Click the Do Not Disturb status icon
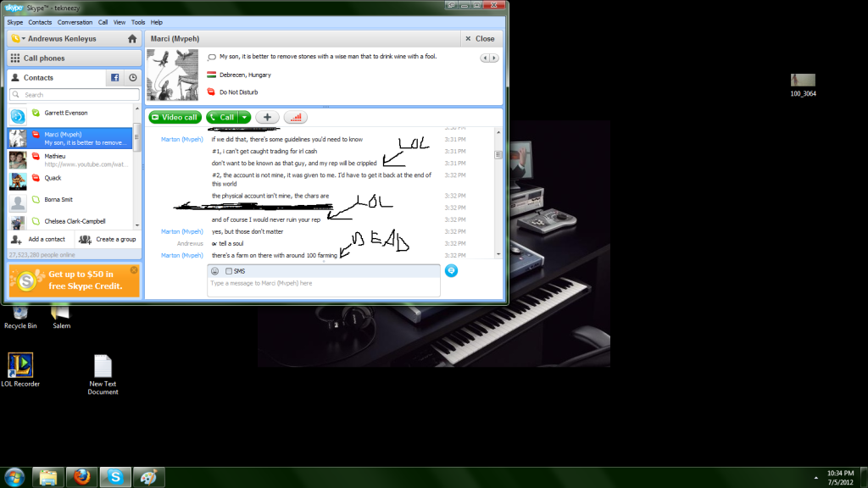This screenshot has width=868, height=488. click(211, 91)
